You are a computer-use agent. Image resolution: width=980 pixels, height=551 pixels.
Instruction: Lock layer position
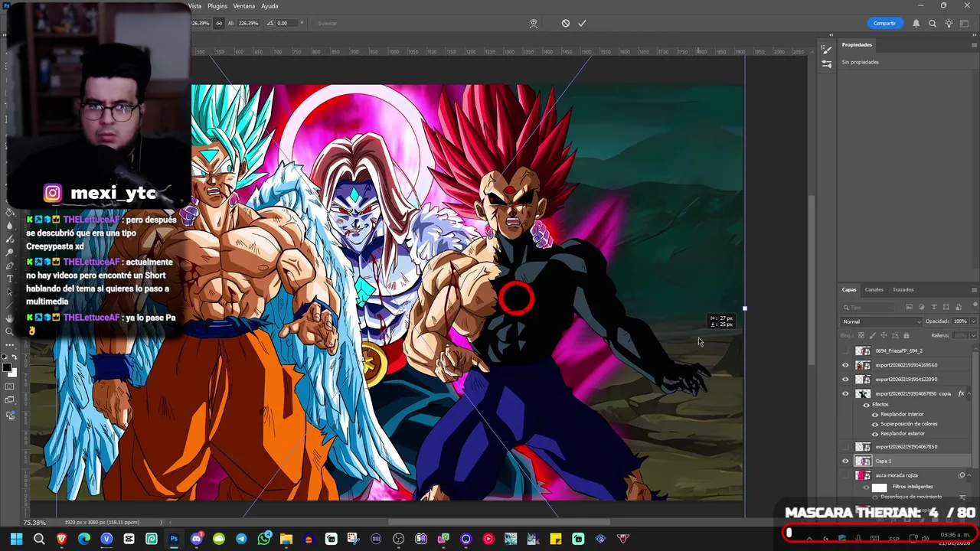click(x=884, y=335)
